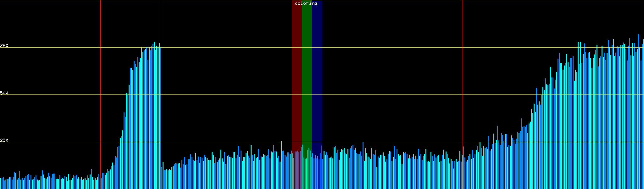The height and width of the screenshot is (189, 644).
Task: Click the first bar at the far left
Action: pyautogui.click(x=1, y=184)
